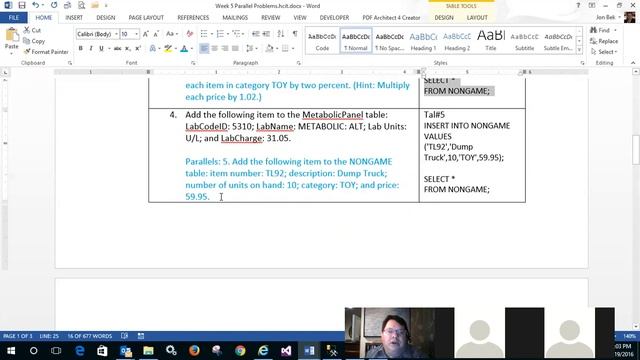Click the Cut scissors icon
640x360 pixels.
point(27,30)
